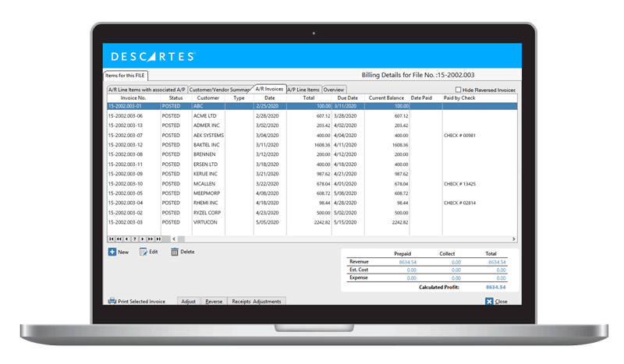This screenshot has width=624, height=364.
Task: Click the Close X icon
Action: point(489,301)
